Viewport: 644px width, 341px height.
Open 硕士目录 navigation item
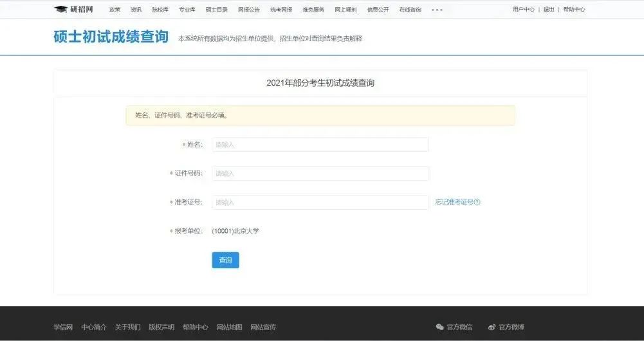[217, 10]
